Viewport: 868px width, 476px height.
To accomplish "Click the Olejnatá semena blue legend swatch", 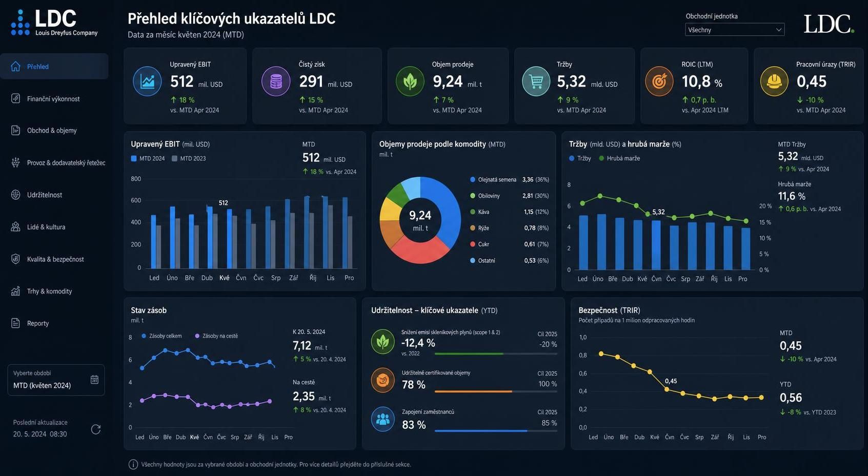I will point(473,179).
